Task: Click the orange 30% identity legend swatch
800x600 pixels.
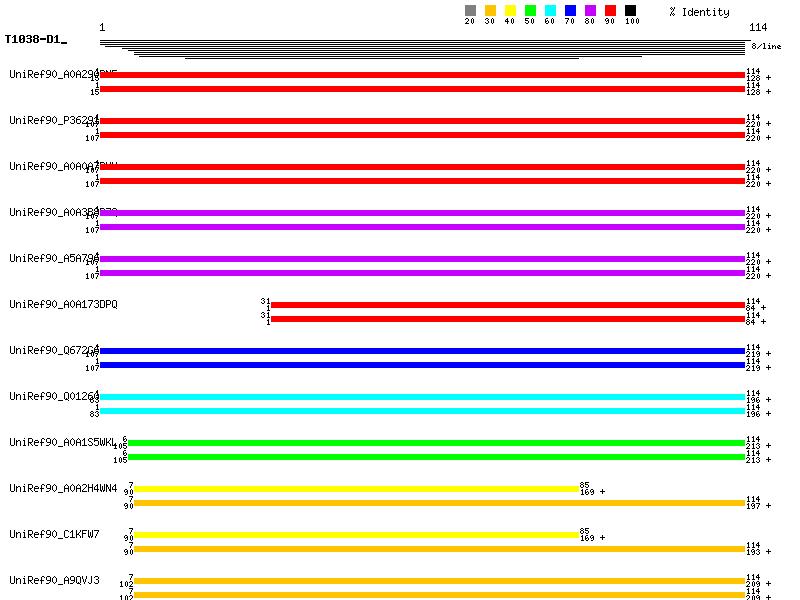Action: pyautogui.click(x=490, y=11)
